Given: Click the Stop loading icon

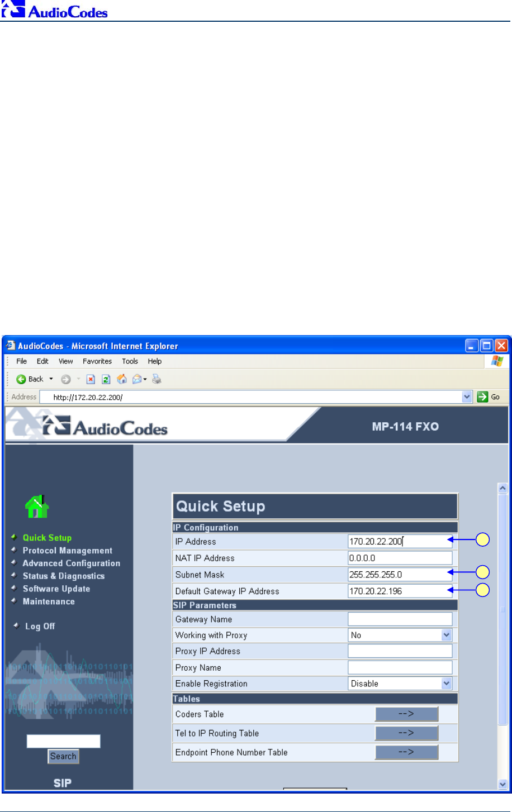Looking at the screenshot, I should [x=91, y=379].
